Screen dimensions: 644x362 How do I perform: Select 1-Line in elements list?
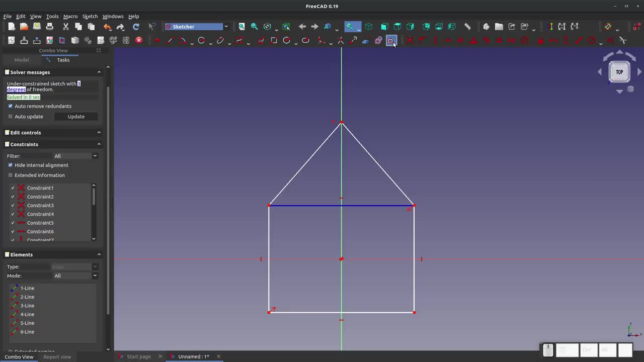tap(27, 288)
